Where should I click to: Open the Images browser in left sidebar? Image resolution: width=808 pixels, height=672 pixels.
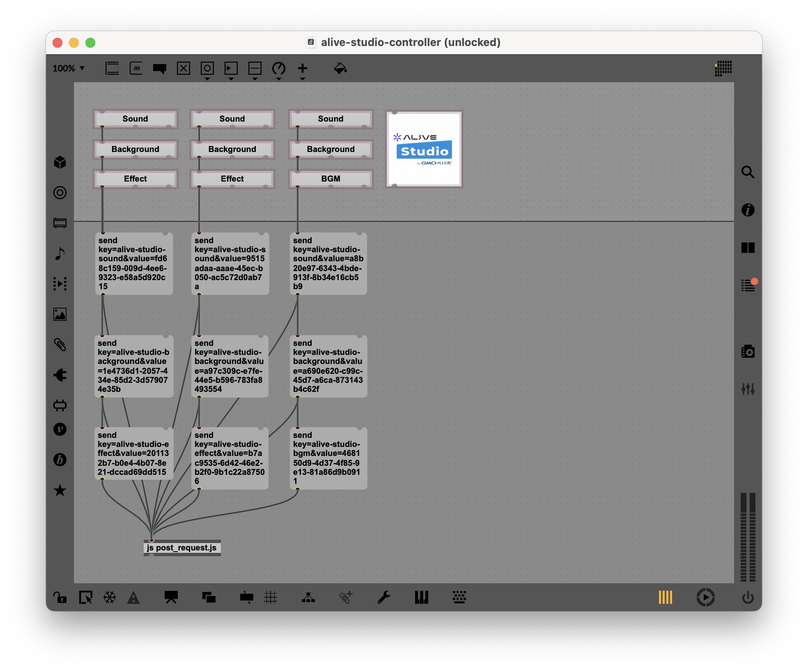pos(60,314)
